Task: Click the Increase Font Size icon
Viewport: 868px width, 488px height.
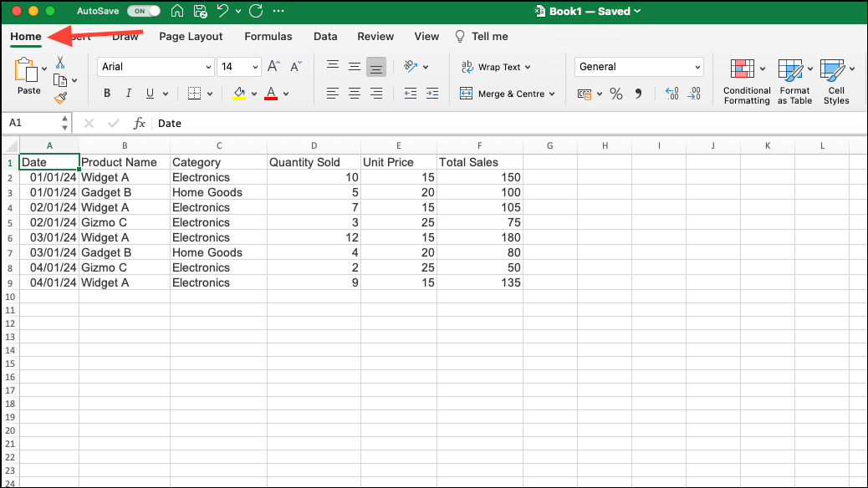Action: [273, 67]
